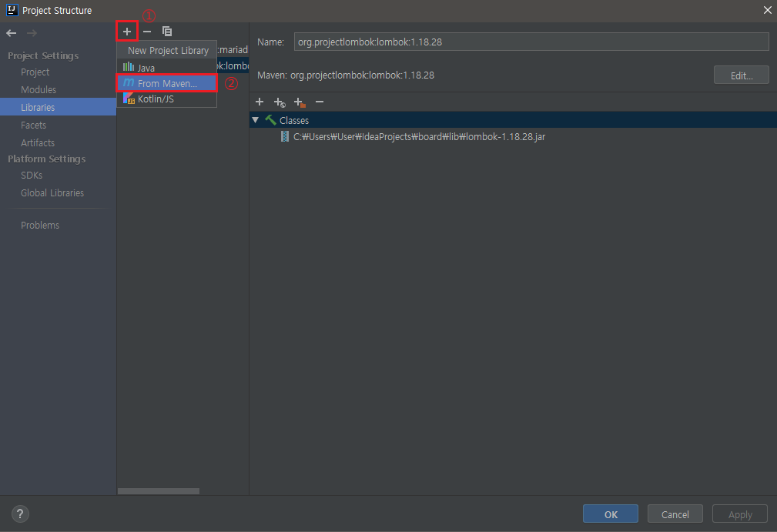Click the help question mark icon

pos(19,514)
